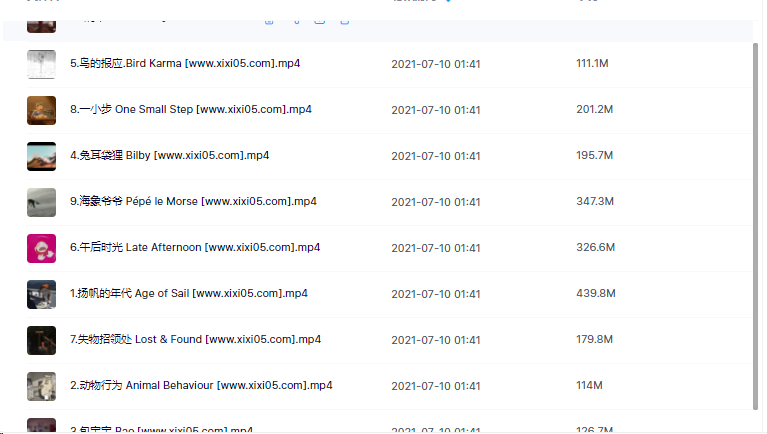This screenshot has width=767, height=434.
Task: Click the Animal Behaviour thumbnail
Action: click(41, 386)
